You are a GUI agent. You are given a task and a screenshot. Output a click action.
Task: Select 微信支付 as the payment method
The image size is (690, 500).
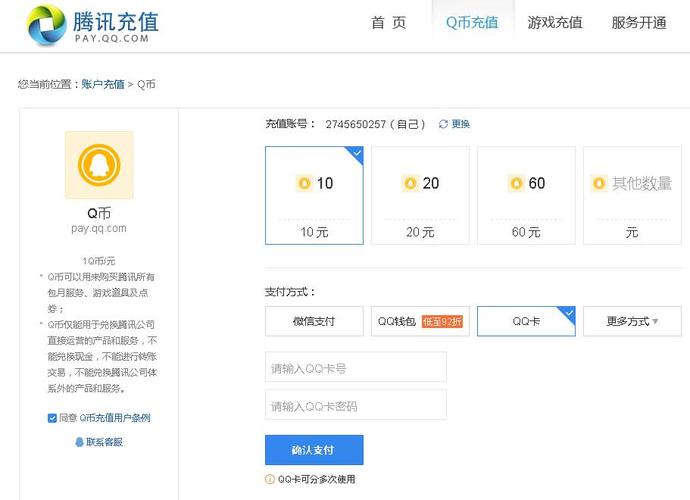pos(314,321)
